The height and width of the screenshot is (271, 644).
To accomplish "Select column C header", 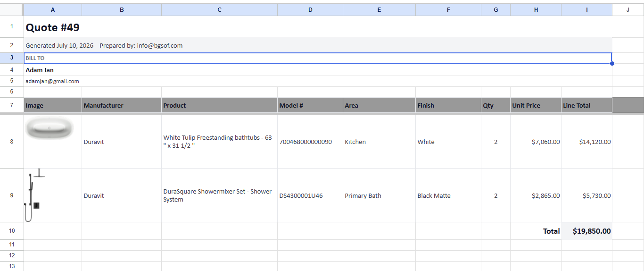I will 219,9.
